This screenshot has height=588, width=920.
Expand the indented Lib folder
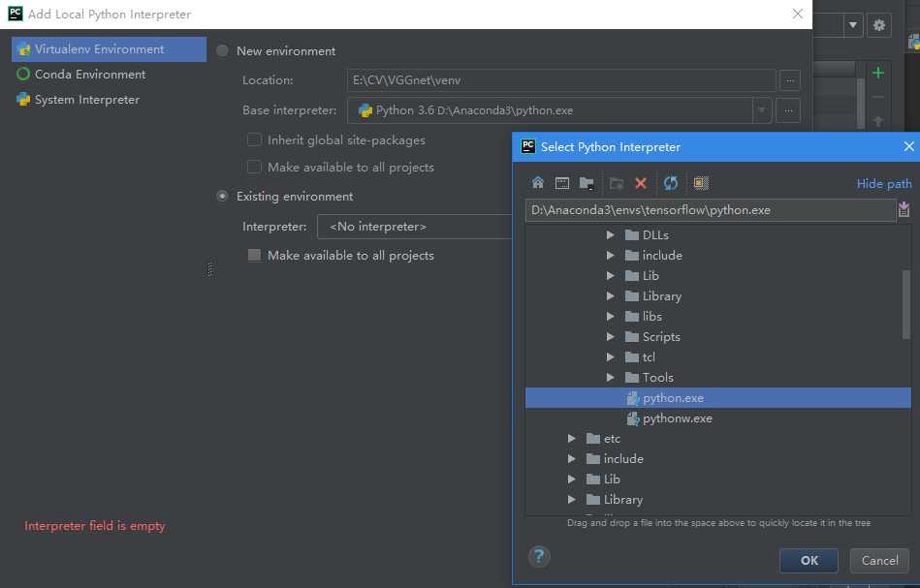click(x=610, y=275)
